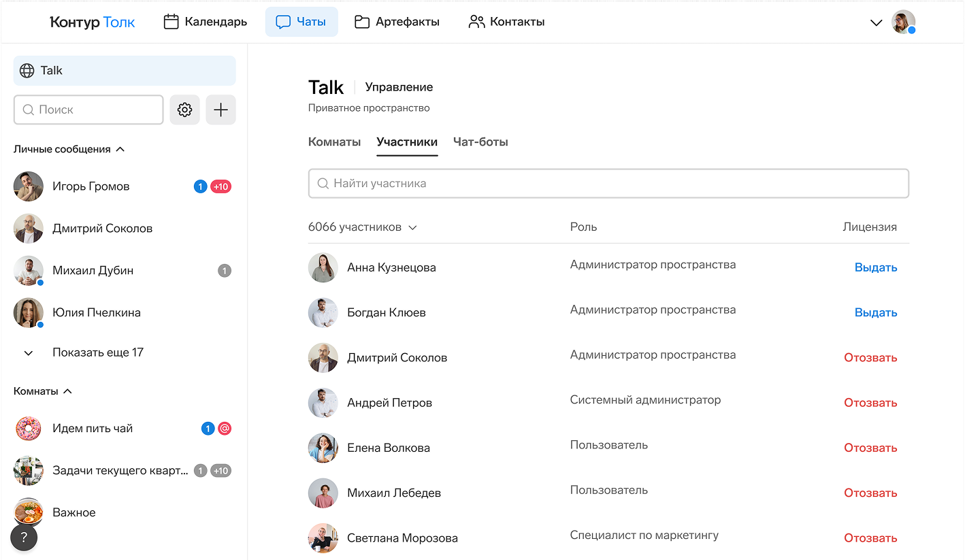Open the Артефакты folder section

(397, 22)
